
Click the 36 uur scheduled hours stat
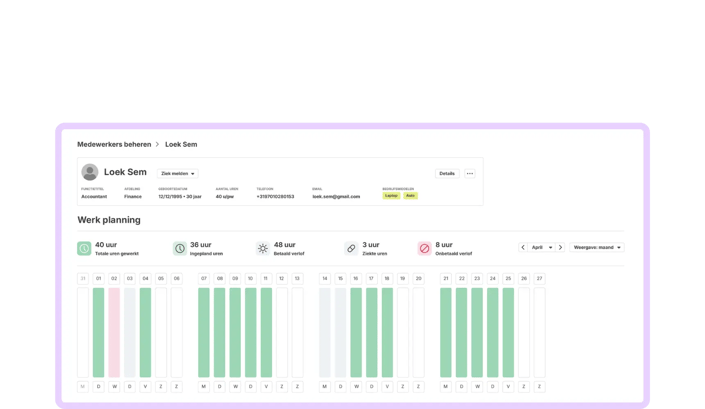[x=201, y=245]
